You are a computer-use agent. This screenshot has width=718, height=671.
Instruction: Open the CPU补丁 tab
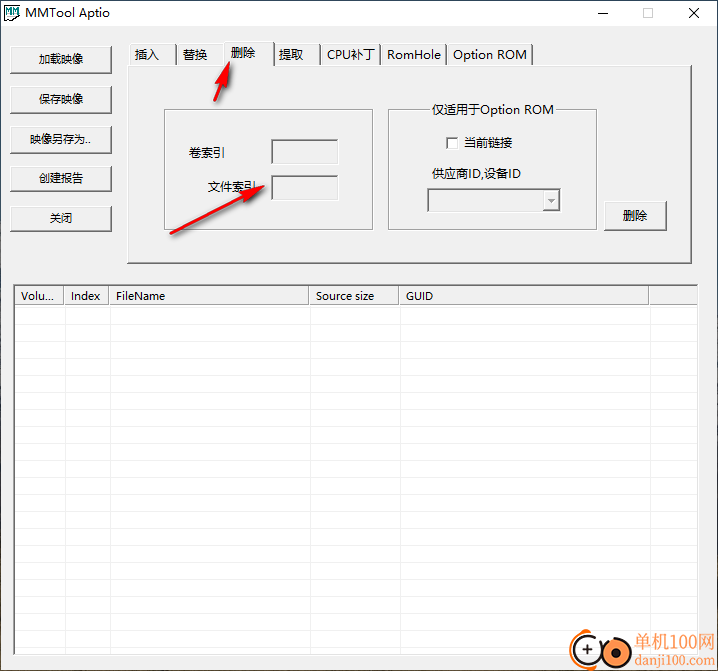(351, 55)
